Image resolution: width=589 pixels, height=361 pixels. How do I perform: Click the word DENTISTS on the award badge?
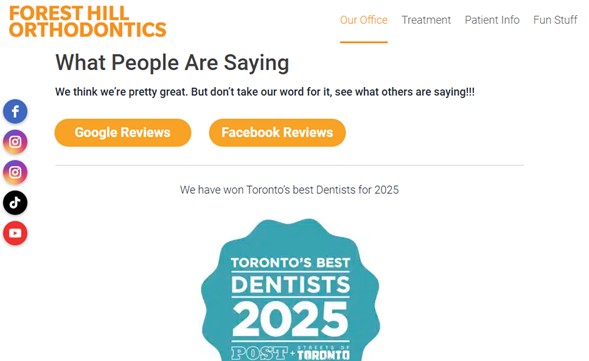click(x=290, y=285)
